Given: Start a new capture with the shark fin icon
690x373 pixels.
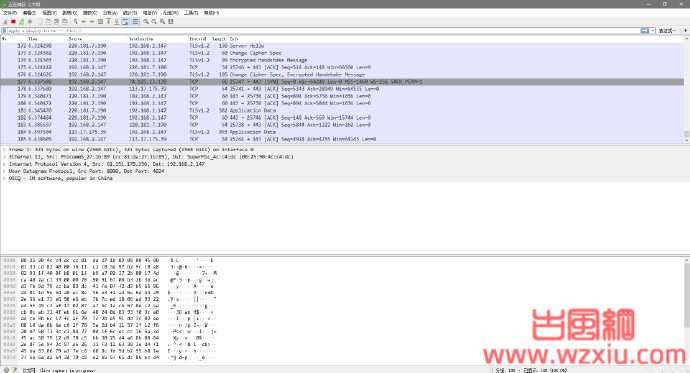Looking at the screenshot, I should tap(5, 22).
